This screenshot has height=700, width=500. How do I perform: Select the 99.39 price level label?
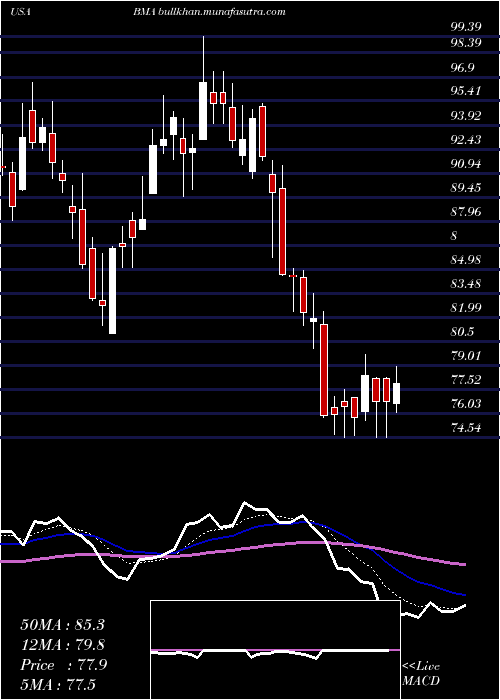tap(466, 27)
